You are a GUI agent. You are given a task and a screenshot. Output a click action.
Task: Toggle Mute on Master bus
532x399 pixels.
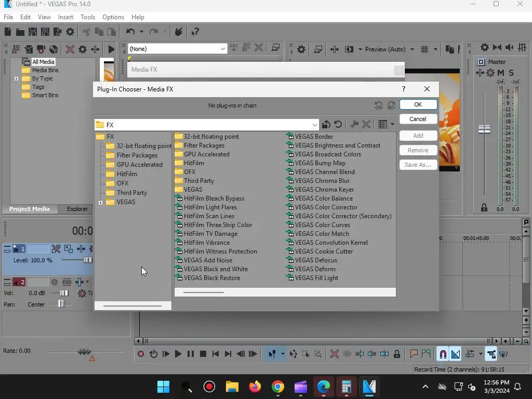500,72
